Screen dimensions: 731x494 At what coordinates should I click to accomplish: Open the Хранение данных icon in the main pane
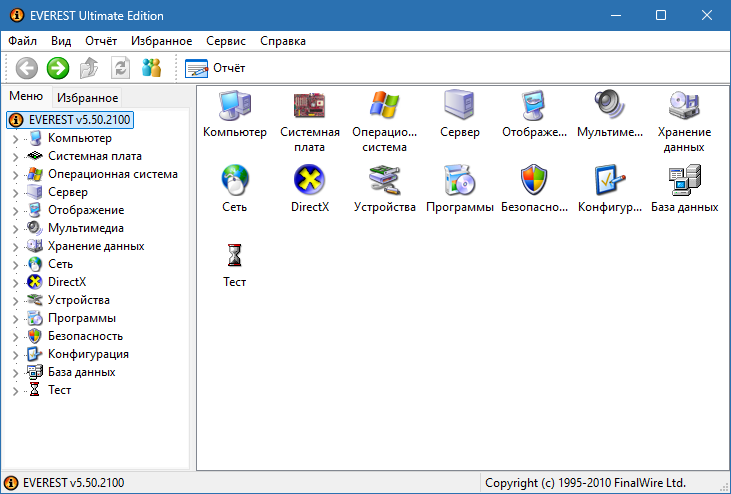684,104
